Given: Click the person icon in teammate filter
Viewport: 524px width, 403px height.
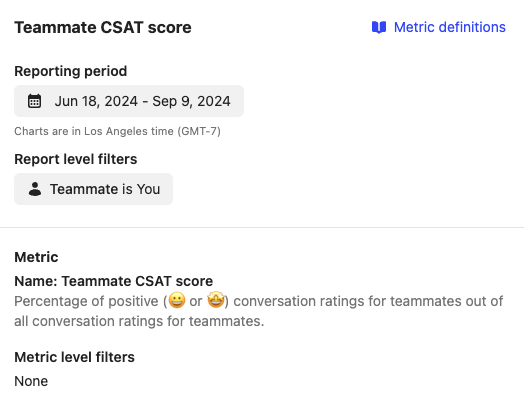Looking at the screenshot, I should coord(35,189).
